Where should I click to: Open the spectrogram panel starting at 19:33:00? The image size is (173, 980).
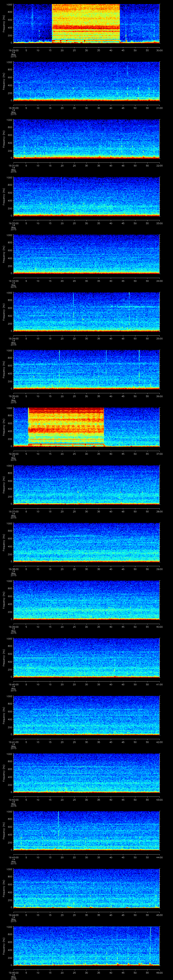86,254
